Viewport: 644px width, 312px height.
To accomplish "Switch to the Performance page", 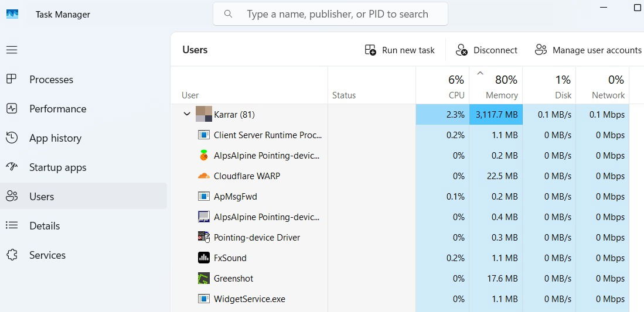I will click(57, 109).
